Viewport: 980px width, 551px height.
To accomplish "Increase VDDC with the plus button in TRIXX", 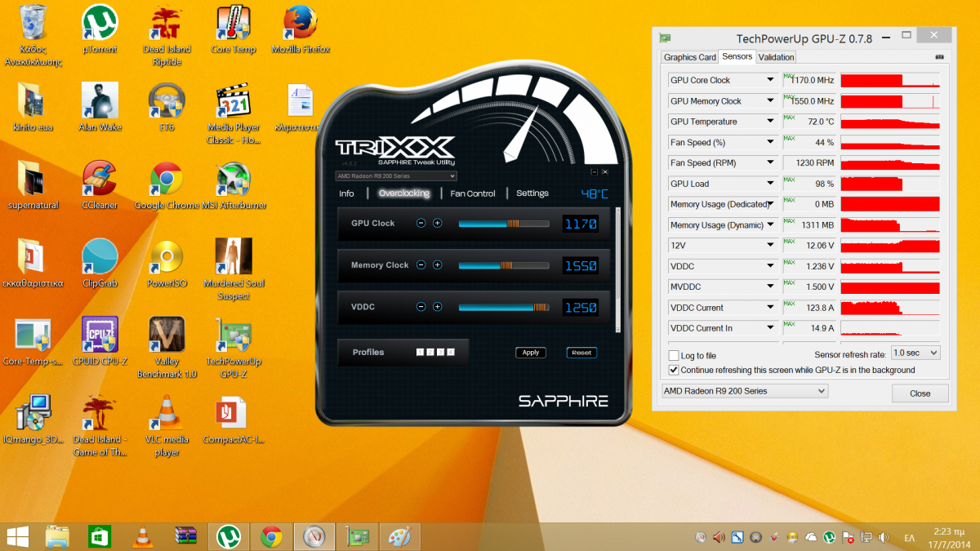I will (438, 307).
